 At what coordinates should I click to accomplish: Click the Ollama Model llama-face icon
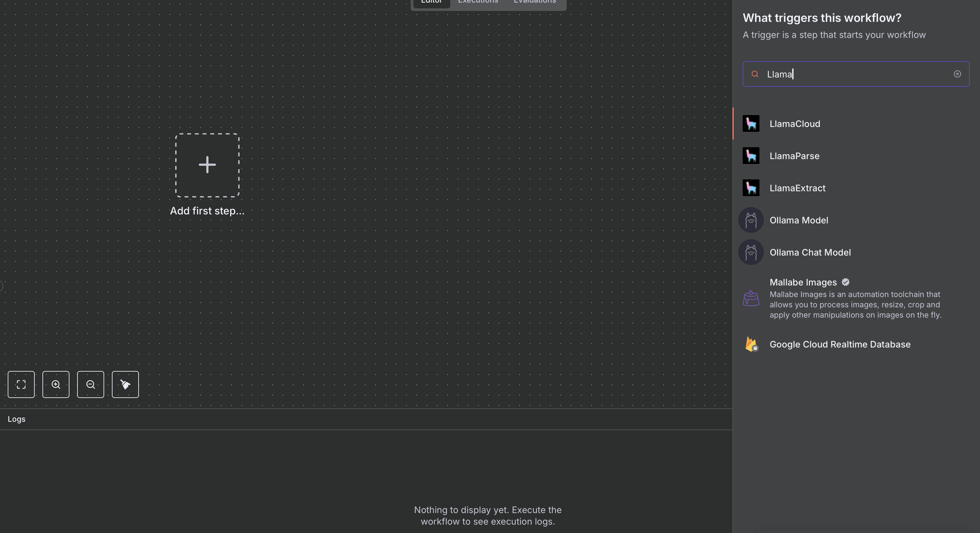click(751, 220)
